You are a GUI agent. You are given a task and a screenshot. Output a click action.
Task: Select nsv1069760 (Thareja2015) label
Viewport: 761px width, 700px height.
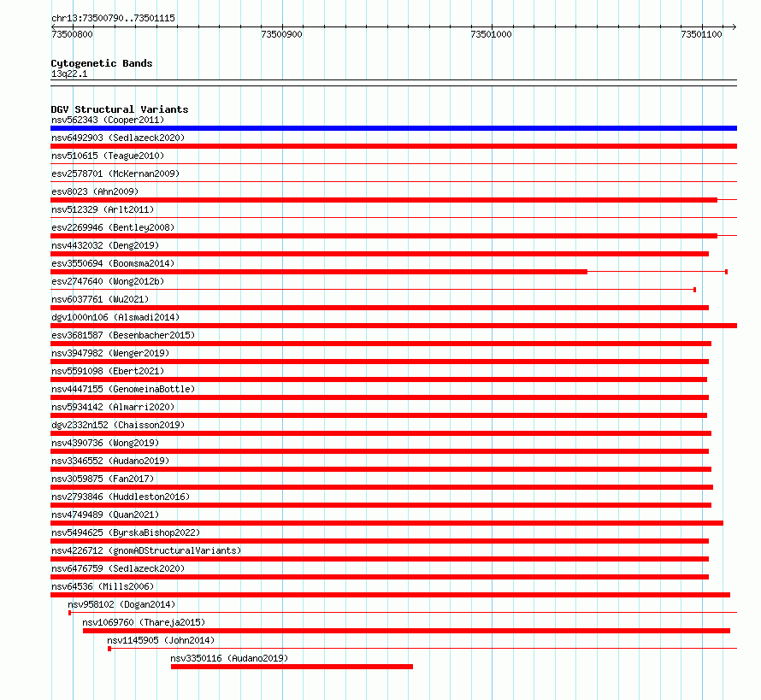[145, 622]
